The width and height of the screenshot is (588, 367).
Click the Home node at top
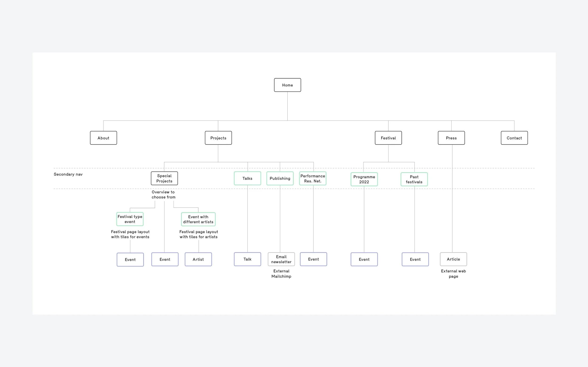(287, 85)
